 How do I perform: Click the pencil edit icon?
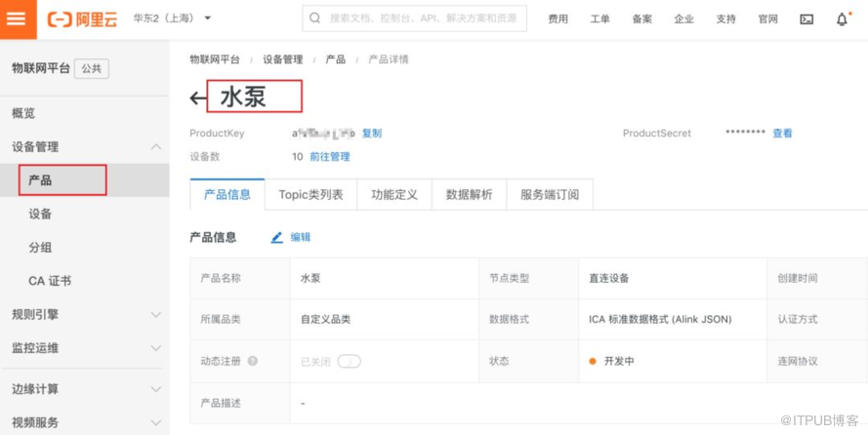[x=276, y=237]
